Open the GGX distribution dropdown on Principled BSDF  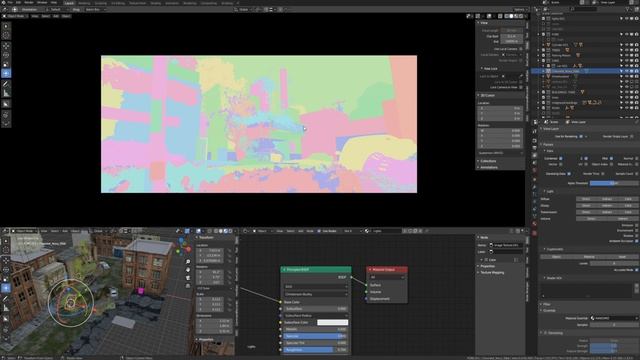pos(316,287)
